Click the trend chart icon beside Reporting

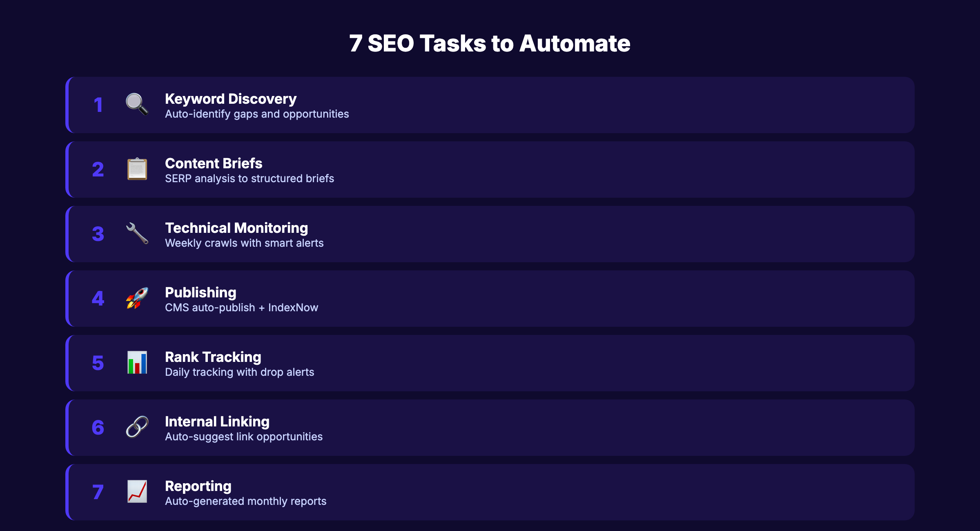tap(137, 492)
